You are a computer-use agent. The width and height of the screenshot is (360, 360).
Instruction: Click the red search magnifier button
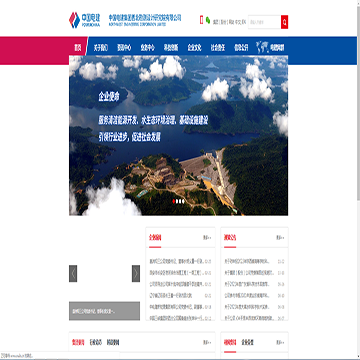tap(284, 22)
